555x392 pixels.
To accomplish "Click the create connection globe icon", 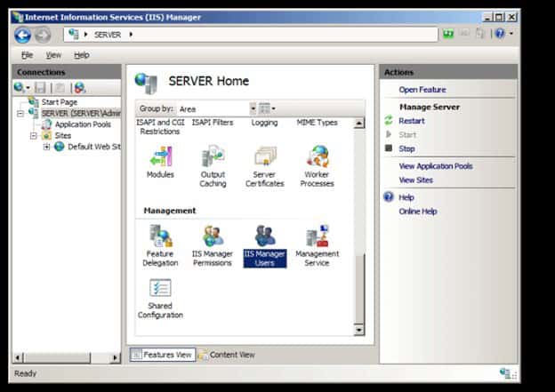I will click(x=19, y=87).
